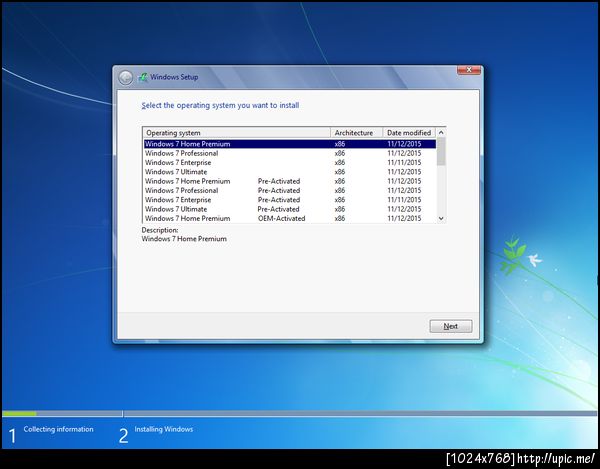Click the Architecture column header
The height and width of the screenshot is (469, 600).
(356, 133)
